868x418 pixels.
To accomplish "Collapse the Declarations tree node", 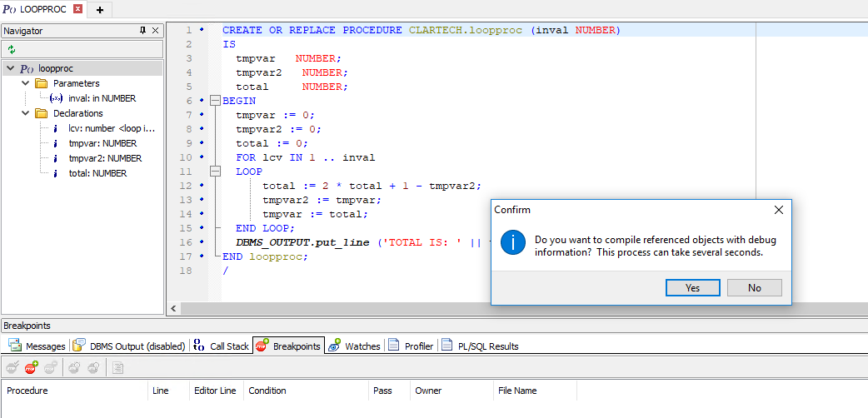I will (x=25, y=113).
